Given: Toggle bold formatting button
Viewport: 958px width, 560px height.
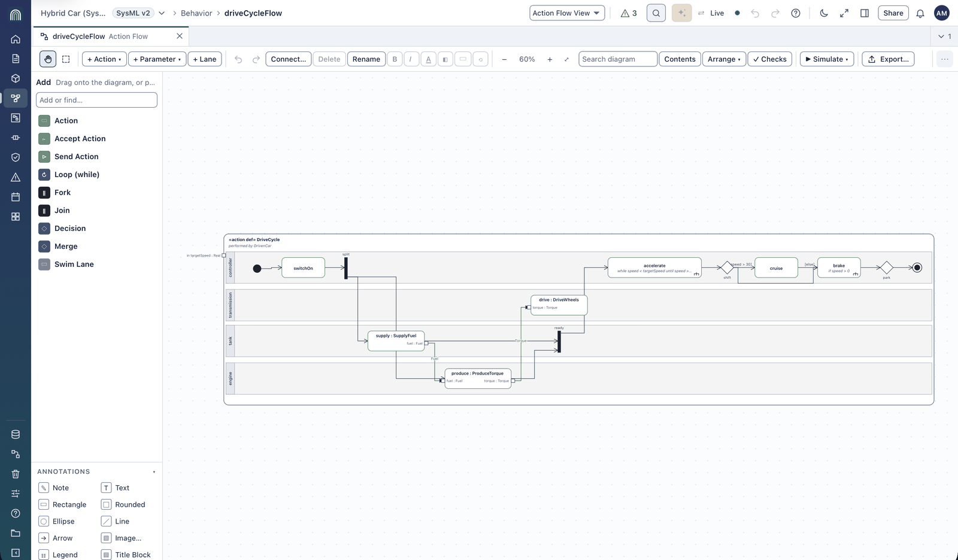Looking at the screenshot, I should (x=395, y=59).
